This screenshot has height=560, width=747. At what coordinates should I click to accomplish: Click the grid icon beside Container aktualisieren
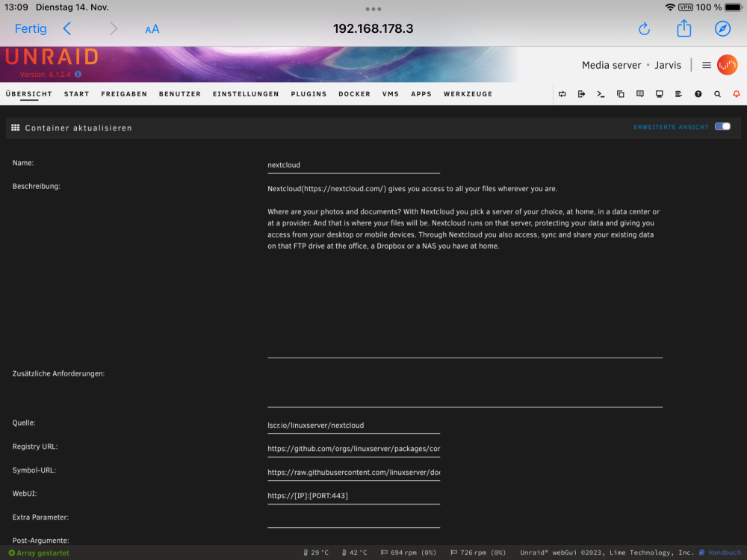[x=15, y=128]
